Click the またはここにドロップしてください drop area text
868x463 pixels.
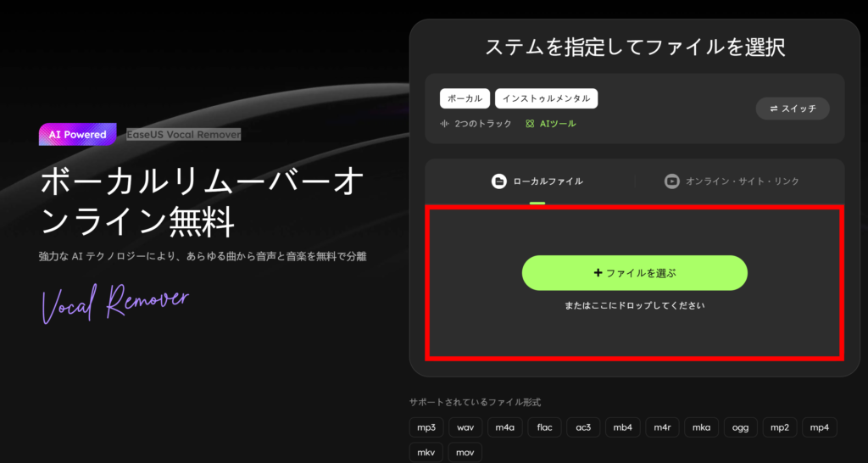coord(634,305)
